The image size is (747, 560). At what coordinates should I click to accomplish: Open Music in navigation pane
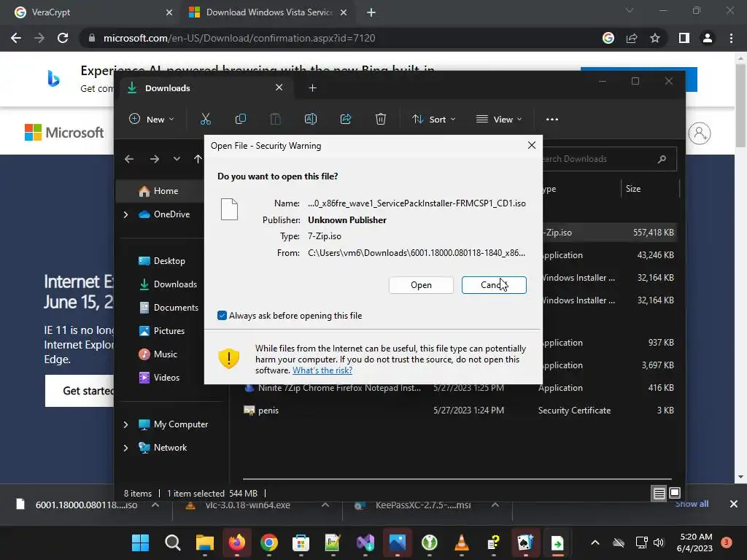pyautogui.click(x=158, y=354)
